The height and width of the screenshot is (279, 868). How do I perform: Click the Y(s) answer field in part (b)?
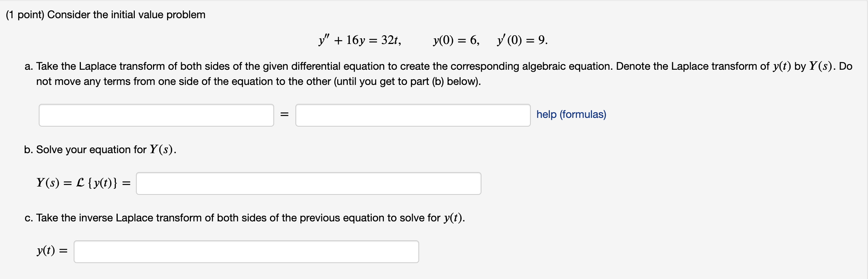(308, 183)
